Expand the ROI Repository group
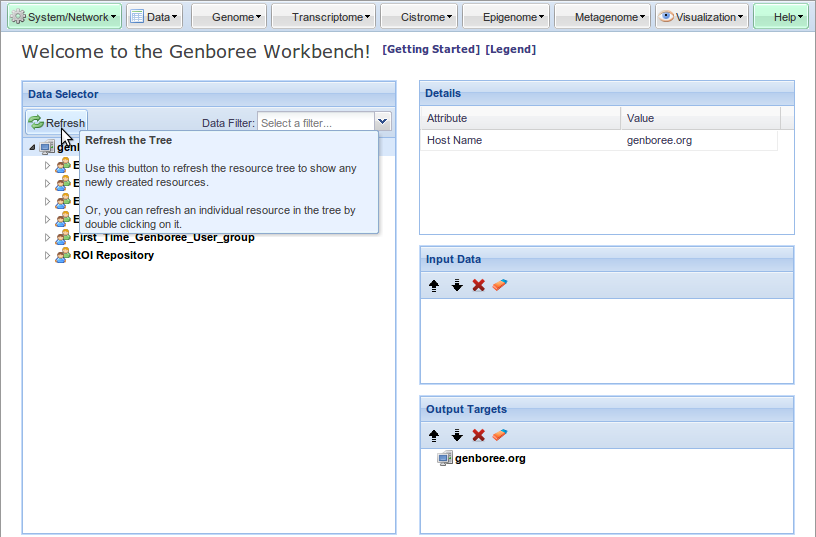 tap(47, 256)
